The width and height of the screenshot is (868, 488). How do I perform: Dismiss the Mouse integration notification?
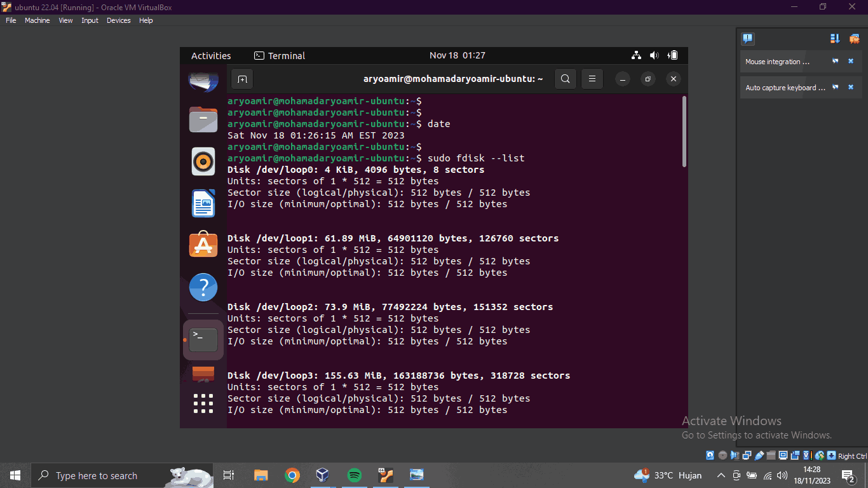(x=851, y=62)
